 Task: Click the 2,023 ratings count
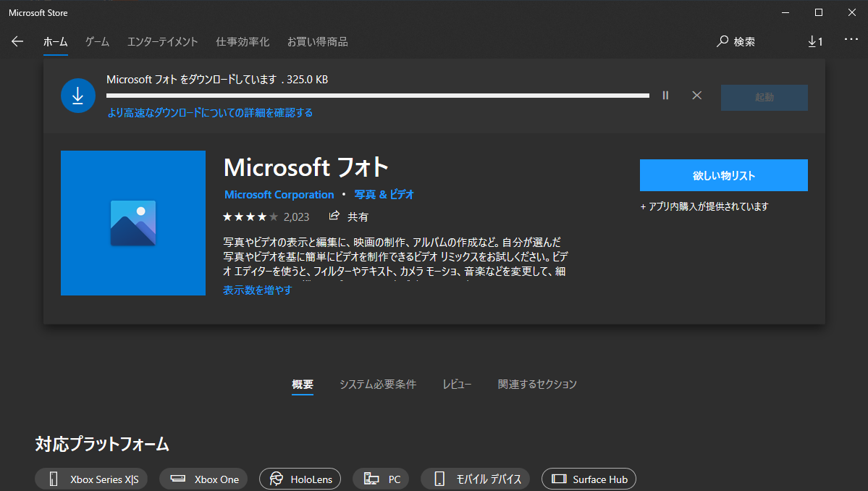point(296,217)
